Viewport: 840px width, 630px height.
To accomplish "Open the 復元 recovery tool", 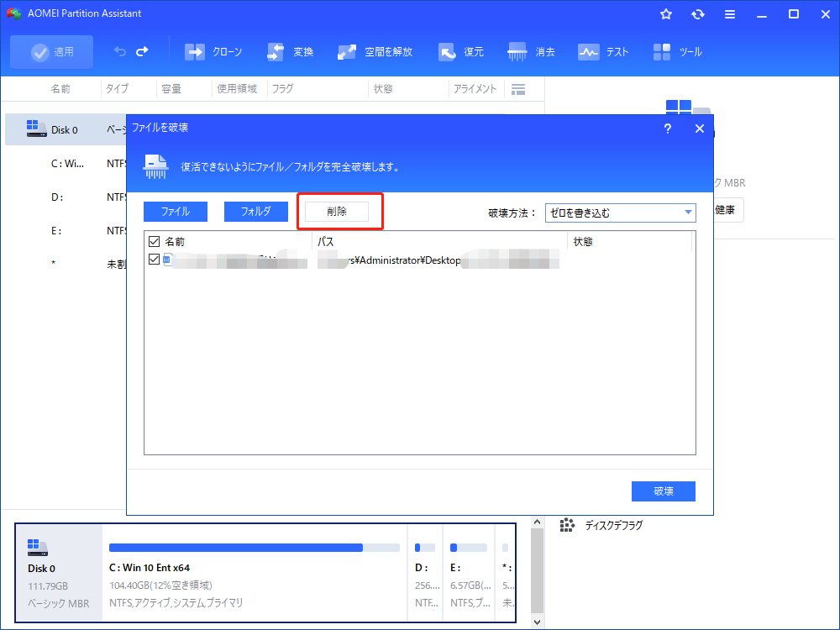I will pos(460,52).
